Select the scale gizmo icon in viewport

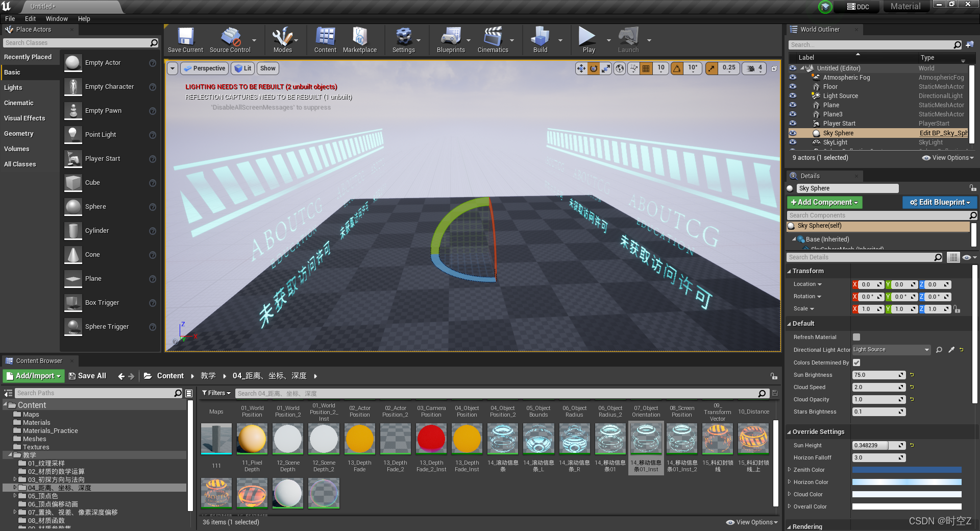606,68
